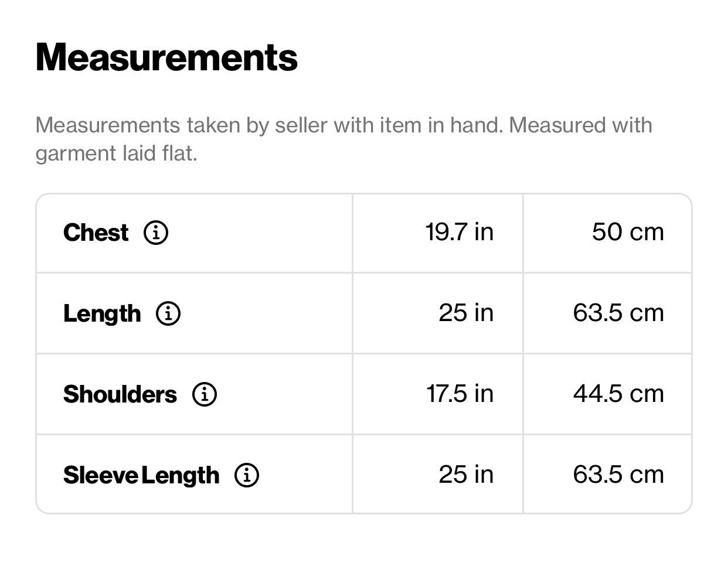The width and height of the screenshot is (728, 573).
Task: Select the Length row label
Action: (x=102, y=313)
